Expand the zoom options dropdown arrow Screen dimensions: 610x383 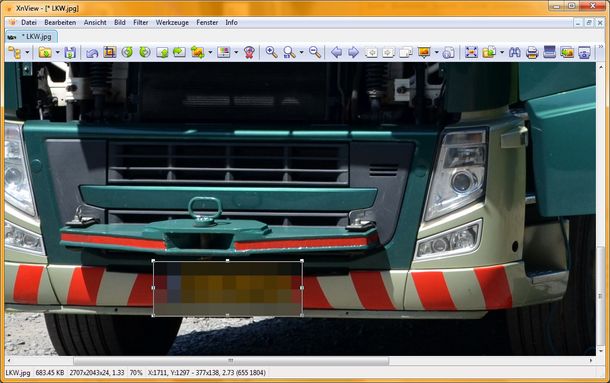tap(301, 52)
